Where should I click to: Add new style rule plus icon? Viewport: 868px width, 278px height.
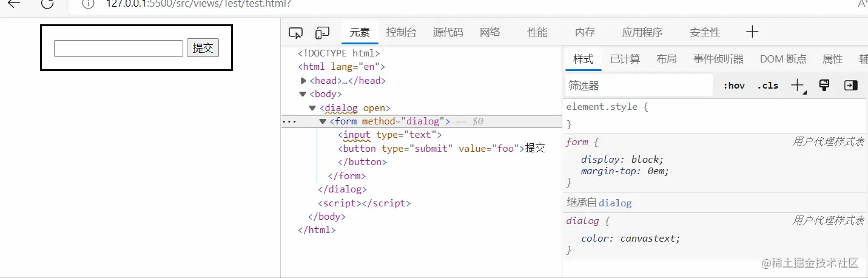(x=798, y=86)
